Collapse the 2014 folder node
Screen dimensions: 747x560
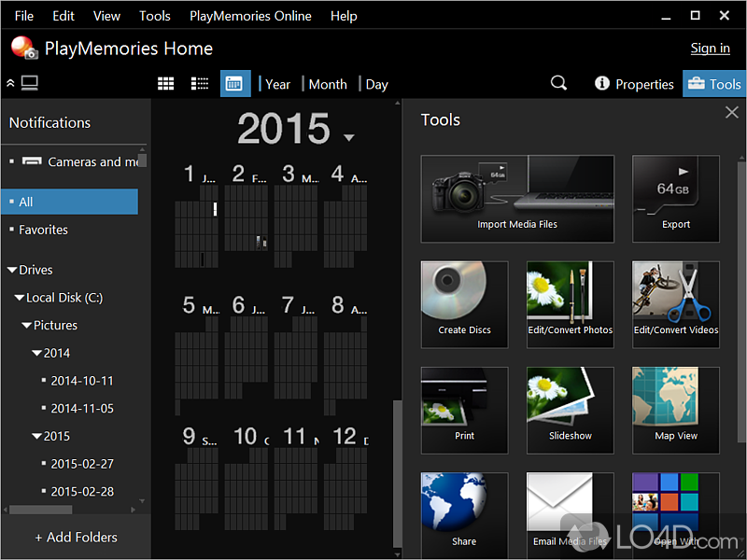[x=36, y=353]
